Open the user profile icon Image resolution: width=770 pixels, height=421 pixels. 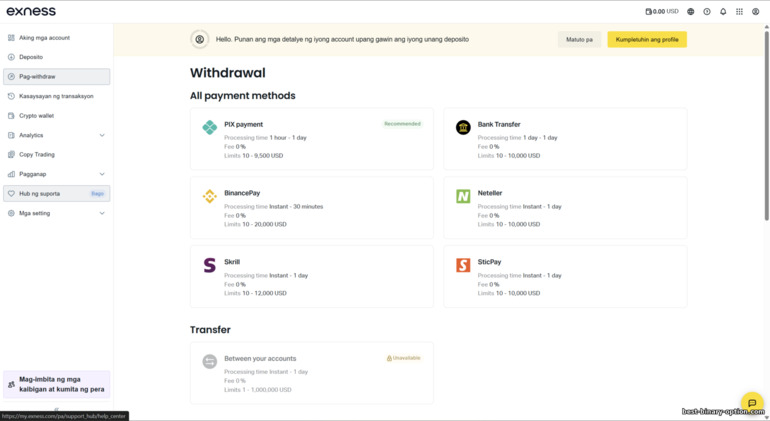[x=755, y=12]
